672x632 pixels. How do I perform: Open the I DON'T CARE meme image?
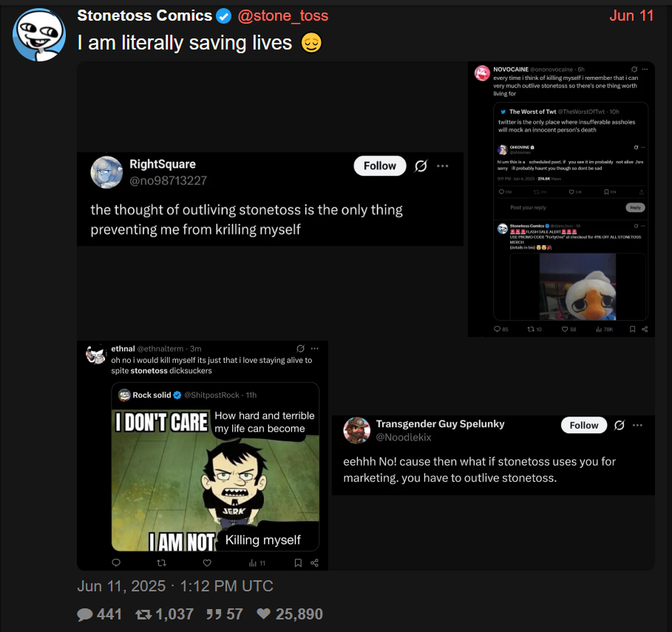tap(215, 480)
